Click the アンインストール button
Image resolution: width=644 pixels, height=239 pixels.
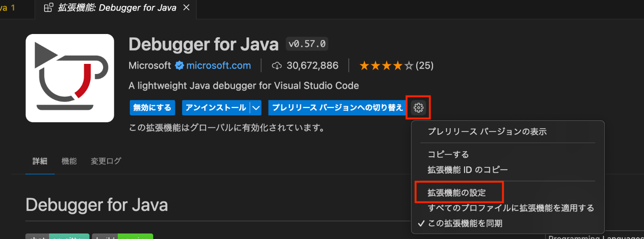tap(216, 108)
